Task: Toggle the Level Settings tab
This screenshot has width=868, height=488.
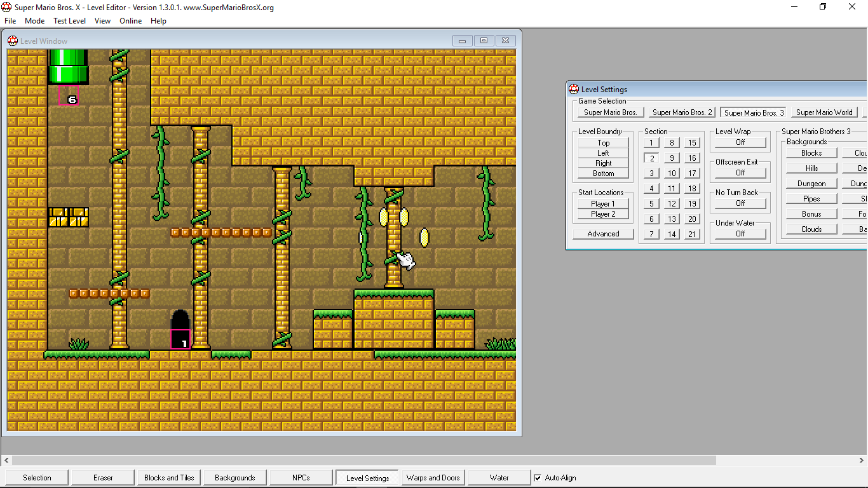Action: pyautogui.click(x=367, y=478)
